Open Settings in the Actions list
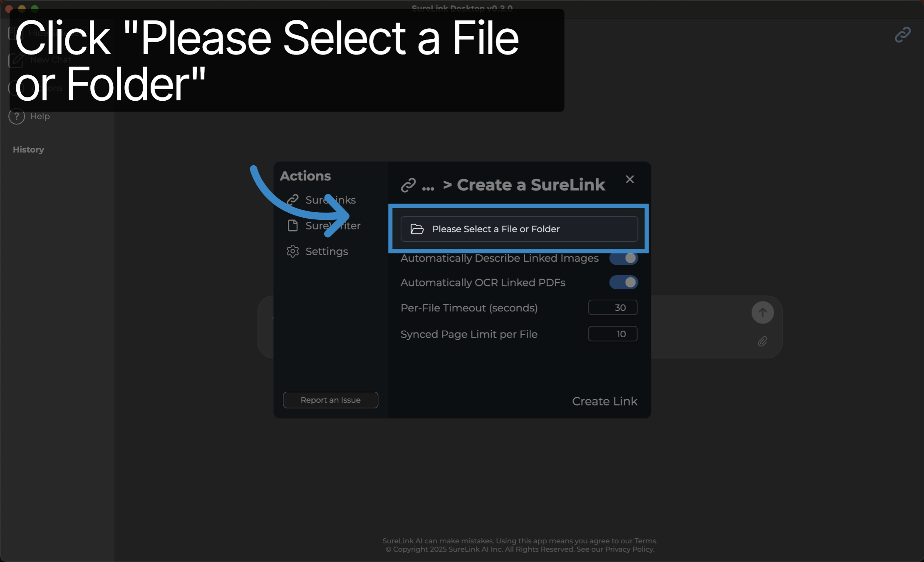 coord(317,251)
